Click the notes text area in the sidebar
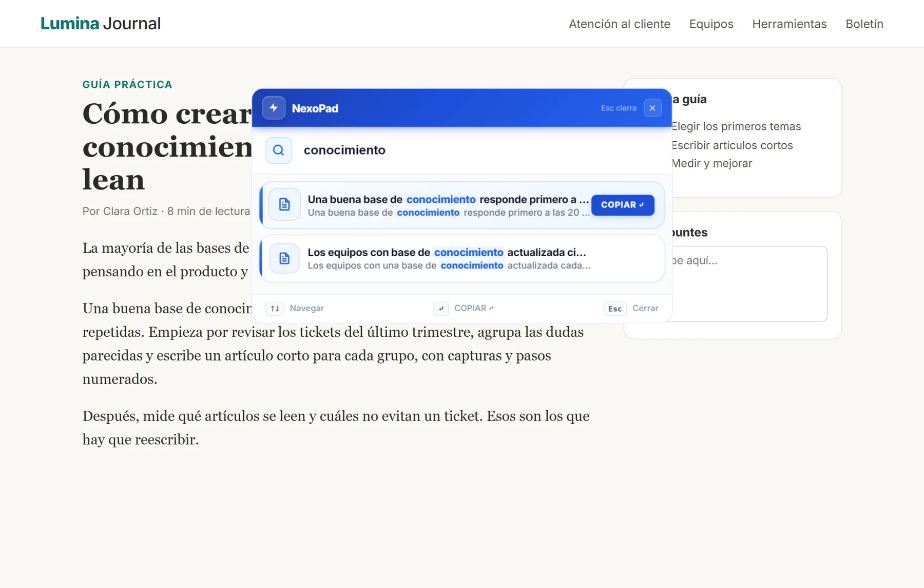The image size is (924, 588). click(749, 284)
